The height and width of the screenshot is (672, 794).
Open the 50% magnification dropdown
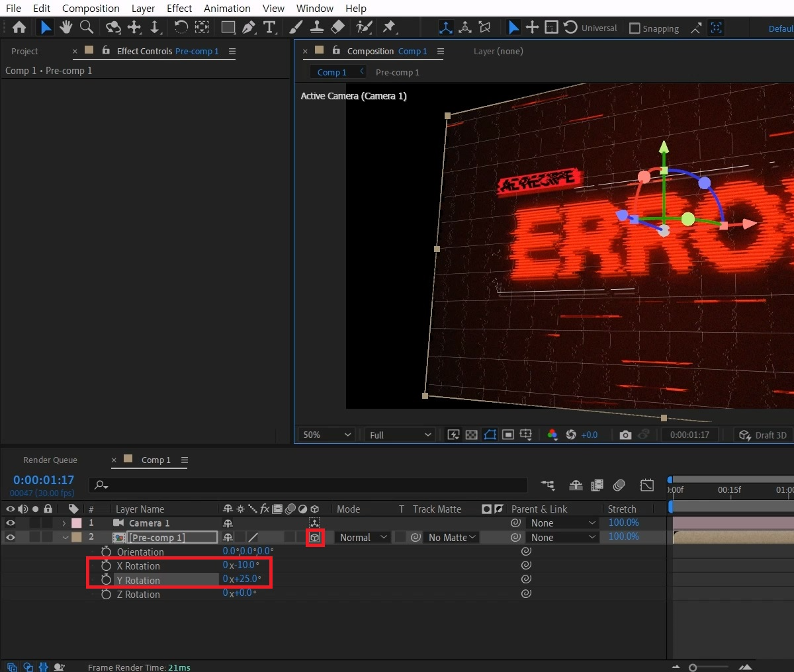coord(328,435)
